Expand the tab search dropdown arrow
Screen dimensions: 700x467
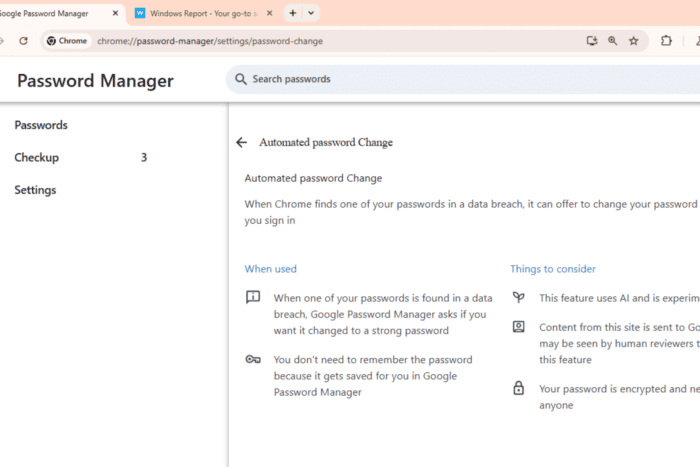[x=311, y=13]
